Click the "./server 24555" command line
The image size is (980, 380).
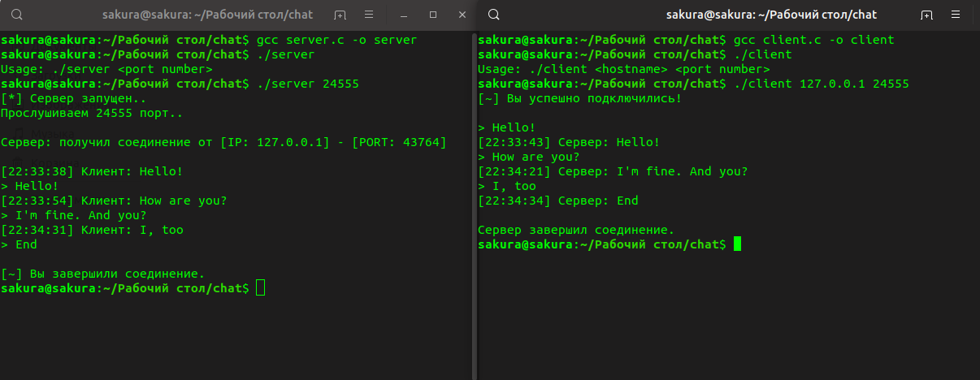(x=308, y=84)
